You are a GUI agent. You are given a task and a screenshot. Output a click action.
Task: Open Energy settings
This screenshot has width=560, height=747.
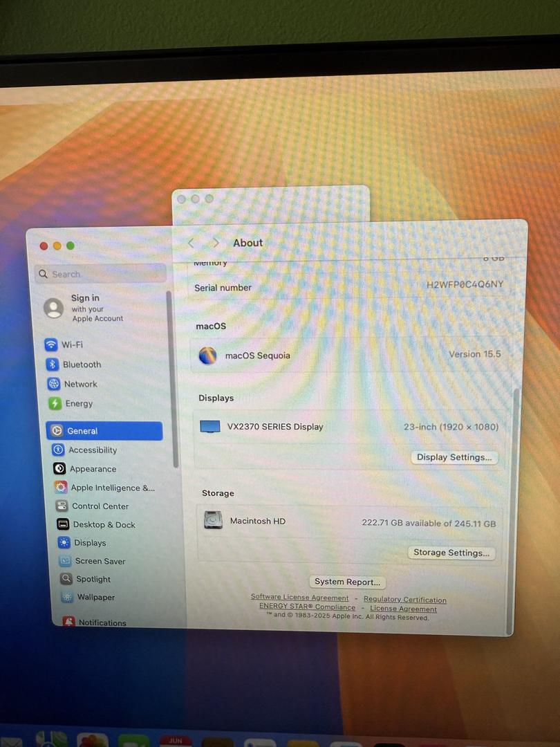click(x=71, y=403)
